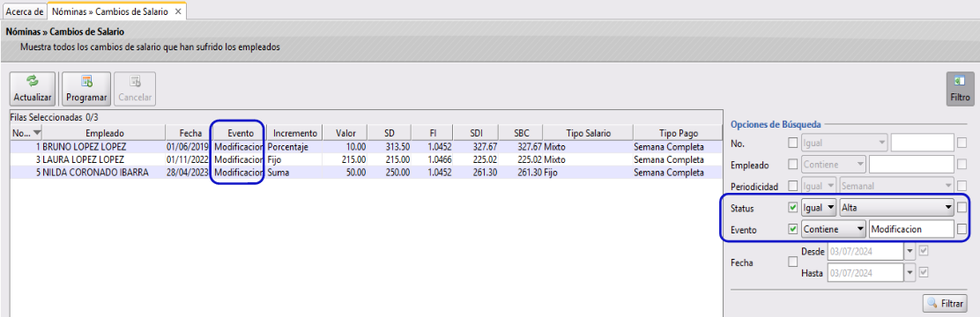
Task: Click the date 01/11/2022 cell
Action: [x=189, y=159]
